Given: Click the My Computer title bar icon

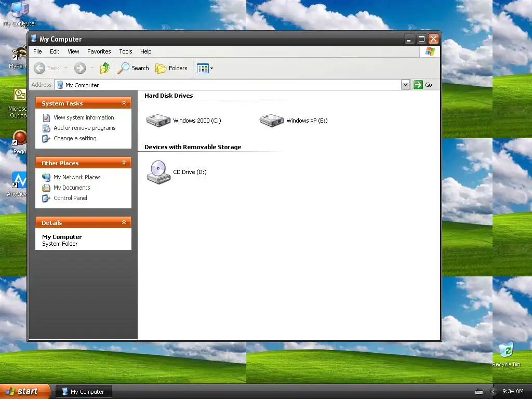Looking at the screenshot, I should pos(34,38).
